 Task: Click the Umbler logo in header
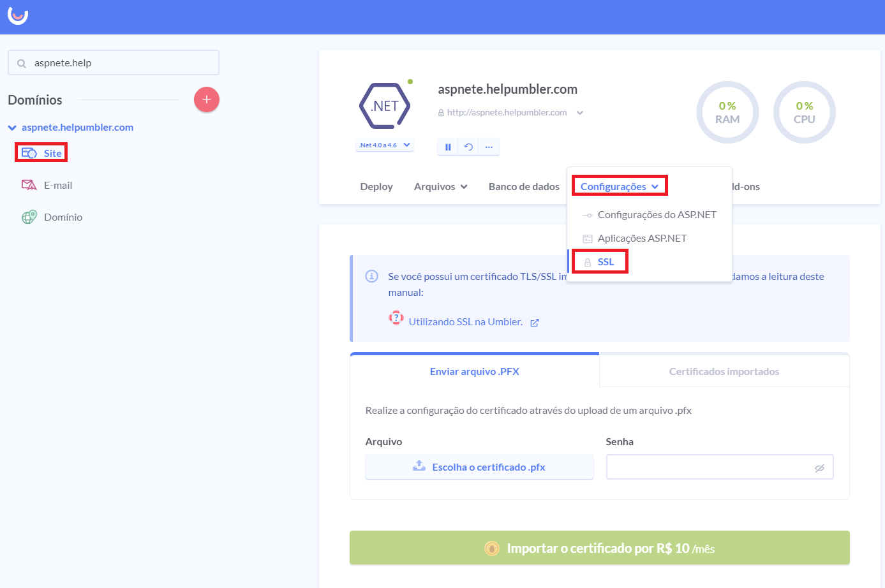point(18,16)
